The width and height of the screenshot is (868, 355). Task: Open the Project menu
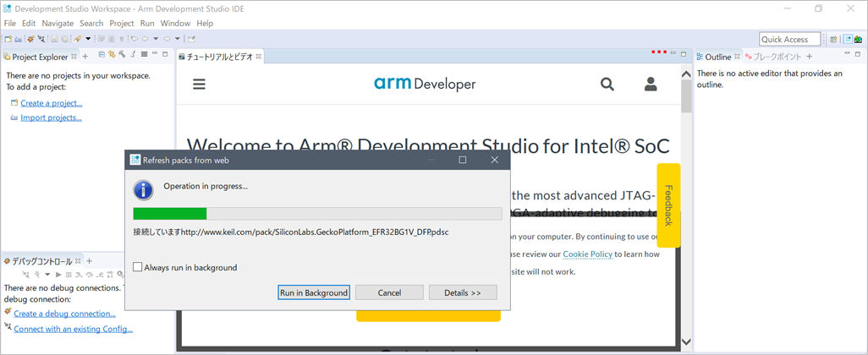click(x=122, y=23)
